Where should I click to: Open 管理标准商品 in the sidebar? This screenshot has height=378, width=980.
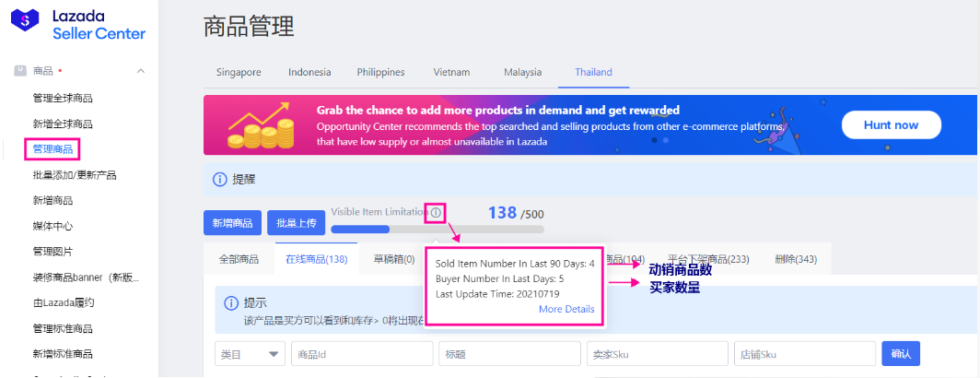63,328
